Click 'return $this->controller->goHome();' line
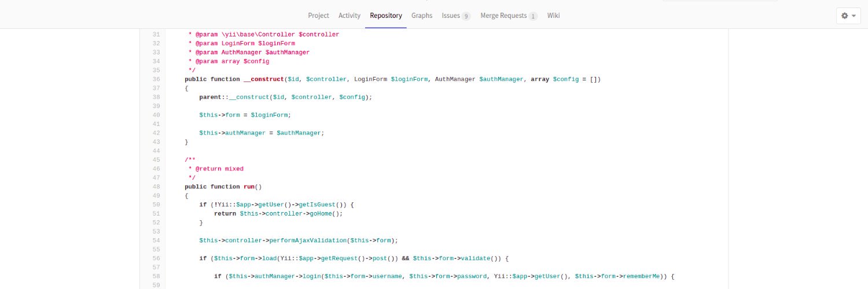868x289 pixels. 279,213
